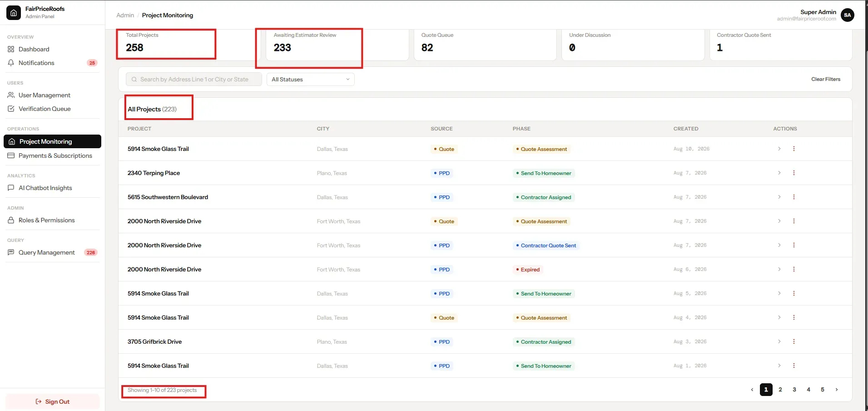The width and height of the screenshot is (868, 411).
Task: Select the Under Discussion card
Action: click(x=633, y=45)
